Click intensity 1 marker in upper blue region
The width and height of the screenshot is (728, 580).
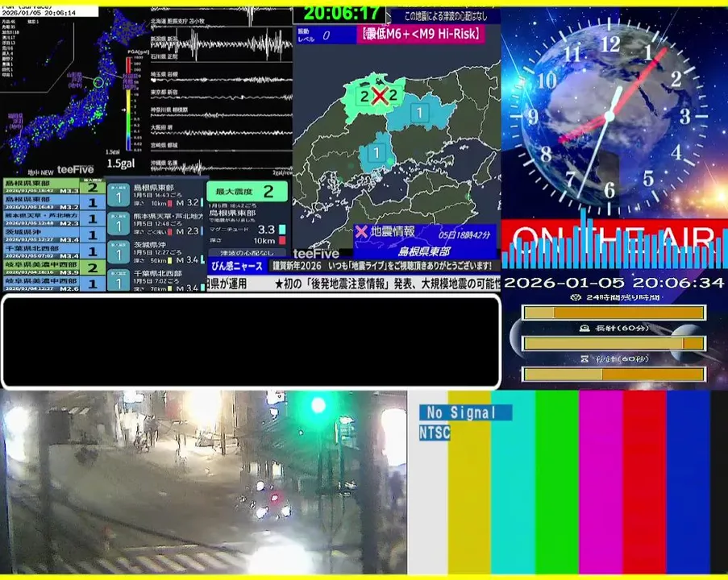point(420,113)
